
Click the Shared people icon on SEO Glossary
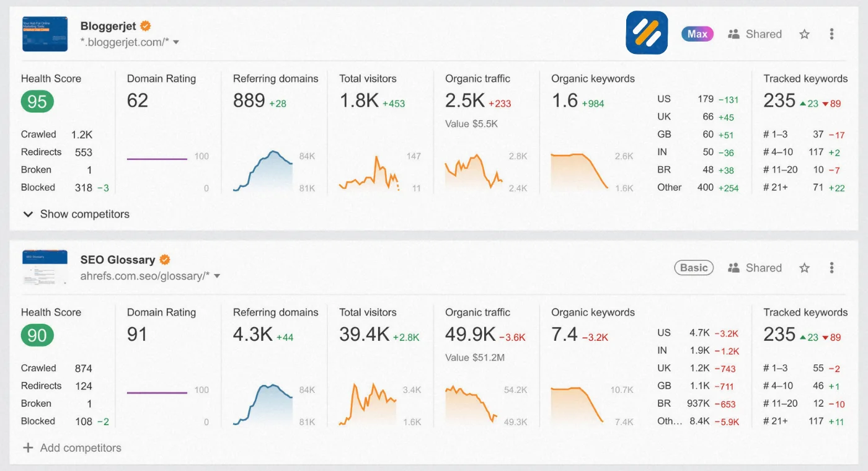(x=734, y=268)
